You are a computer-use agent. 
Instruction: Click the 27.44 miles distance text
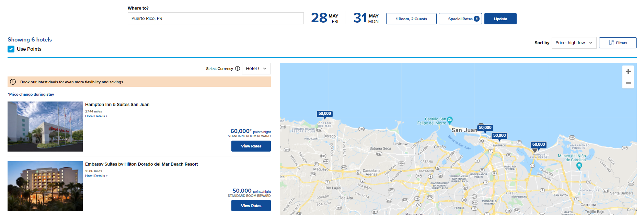[x=93, y=111]
